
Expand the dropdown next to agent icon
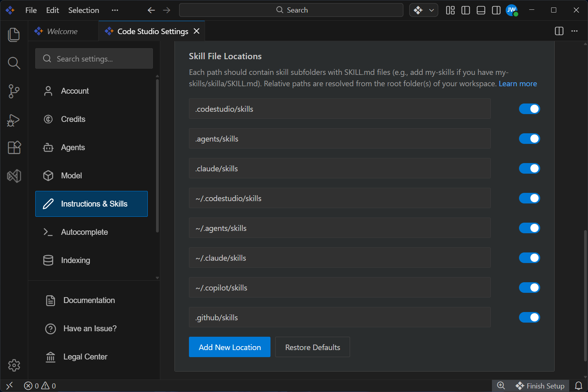pos(431,10)
